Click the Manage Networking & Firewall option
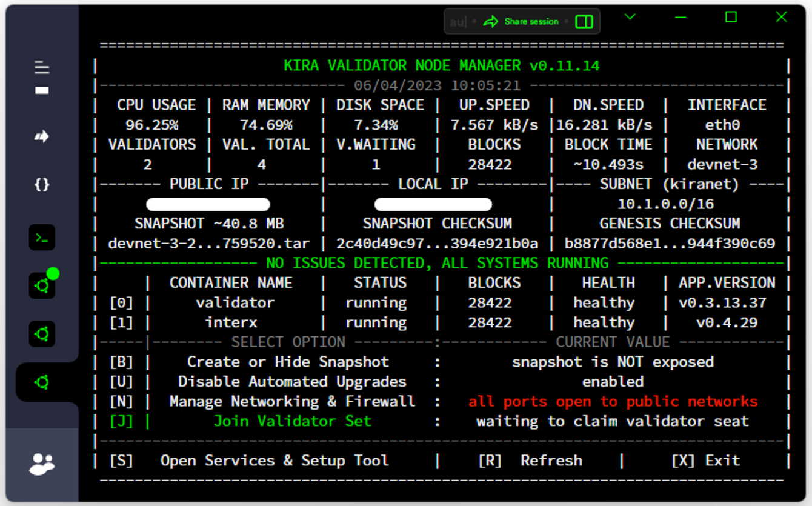The height and width of the screenshot is (506, 812). click(292, 401)
